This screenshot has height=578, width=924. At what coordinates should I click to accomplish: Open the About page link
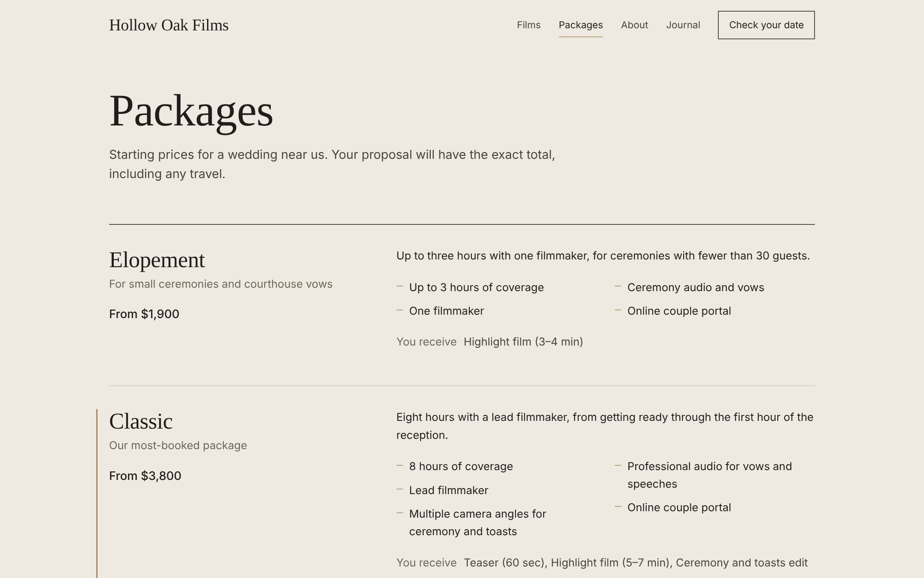tap(634, 25)
